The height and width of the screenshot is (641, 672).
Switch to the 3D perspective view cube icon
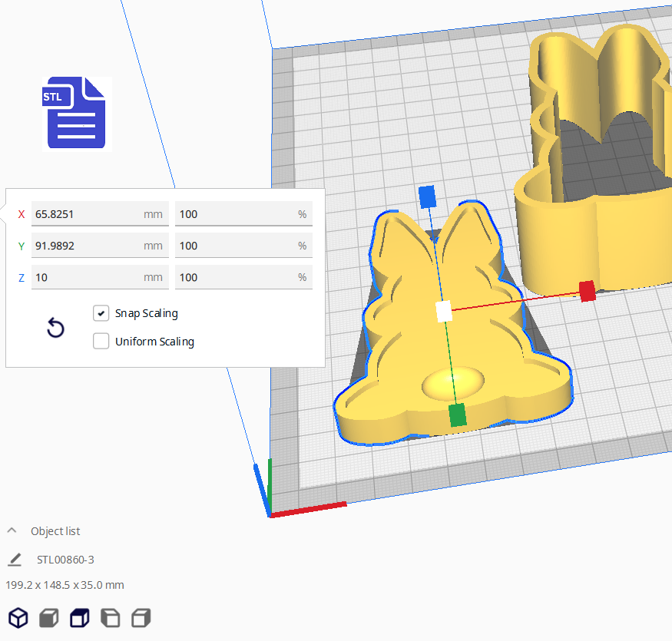18,617
